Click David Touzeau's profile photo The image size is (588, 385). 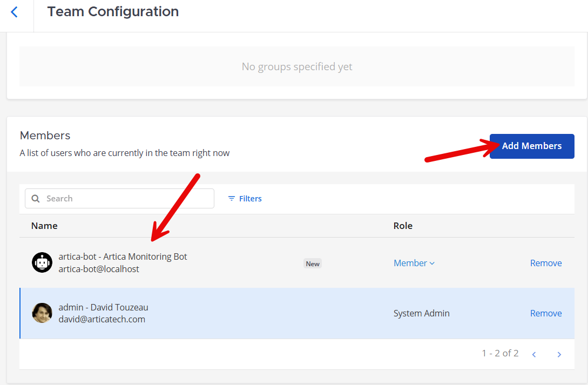42,313
